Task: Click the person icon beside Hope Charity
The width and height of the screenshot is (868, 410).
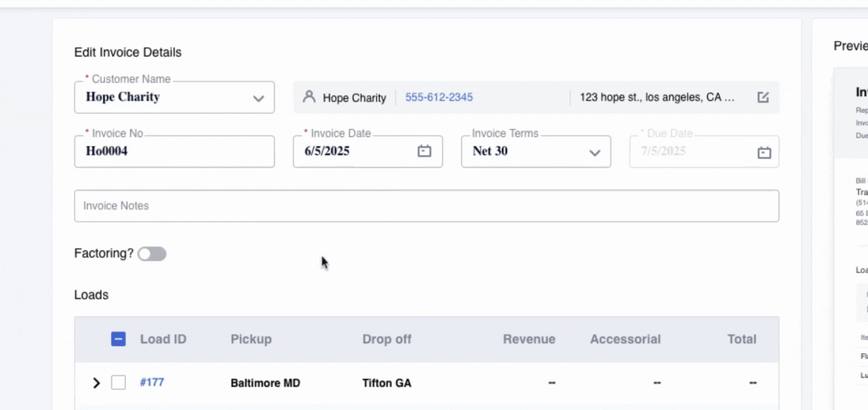Action: click(x=309, y=97)
